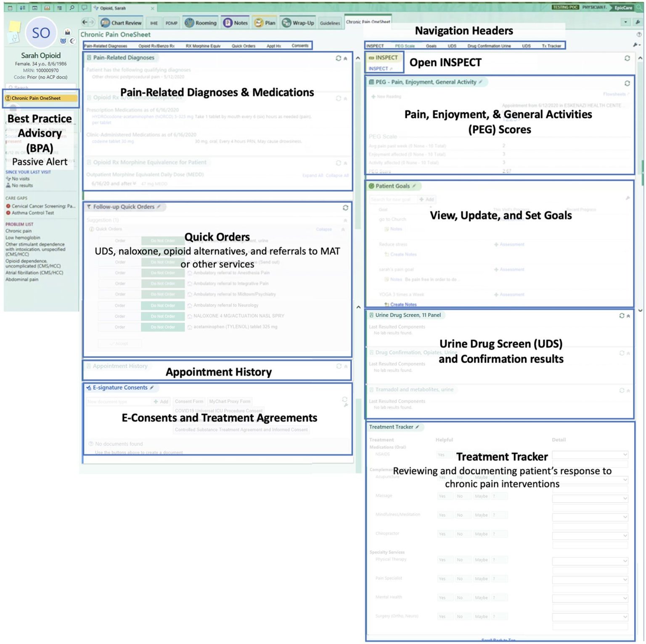Jump to RX Morphine Equiv navigation link

[203, 46]
